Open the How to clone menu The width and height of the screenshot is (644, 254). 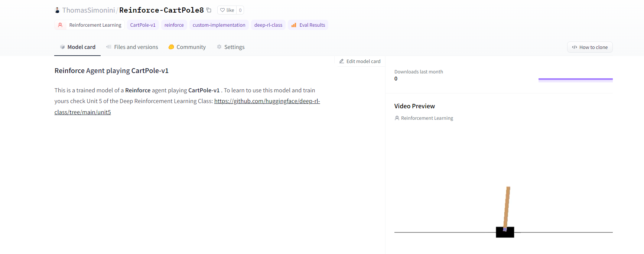click(x=590, y=47)
